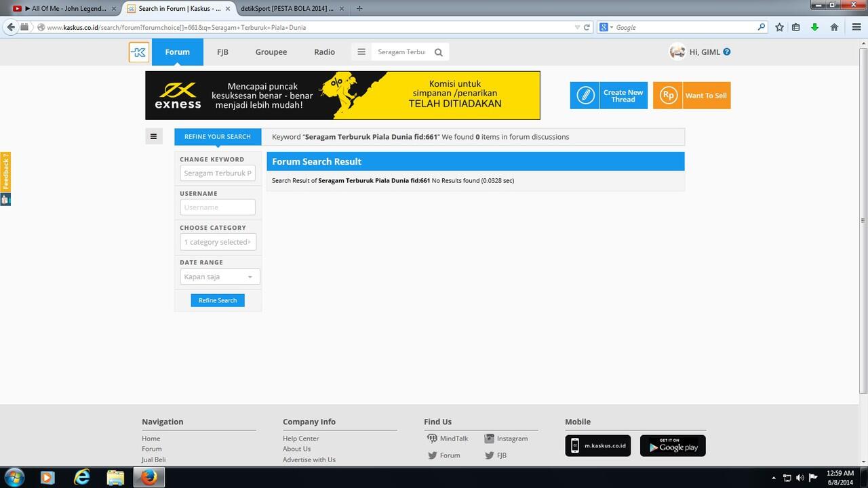Open the Jual Beli footer link
The image size is (868, 488).
tap(154, 460)
